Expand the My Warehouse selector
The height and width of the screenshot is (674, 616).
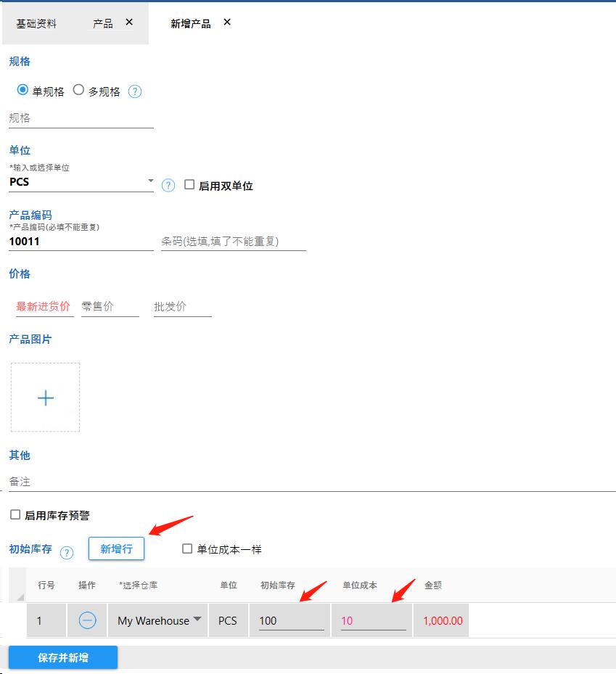[197, 620]
